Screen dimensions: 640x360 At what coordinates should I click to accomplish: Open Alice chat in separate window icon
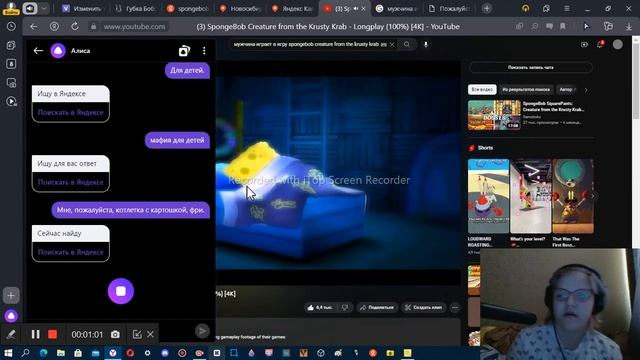[x=184, y=51]
